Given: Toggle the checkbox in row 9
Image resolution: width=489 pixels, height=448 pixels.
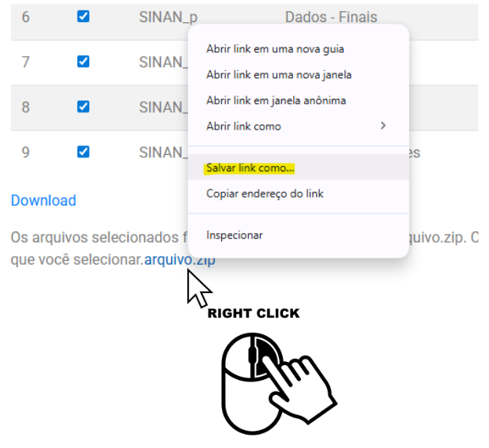Looking at the screenshot, I should click(83, 152).
